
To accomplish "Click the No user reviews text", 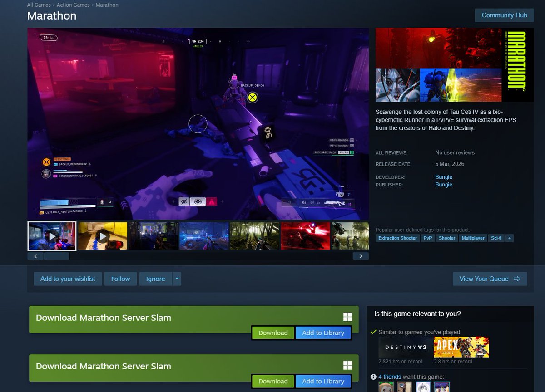I will (x=455, y=153).
